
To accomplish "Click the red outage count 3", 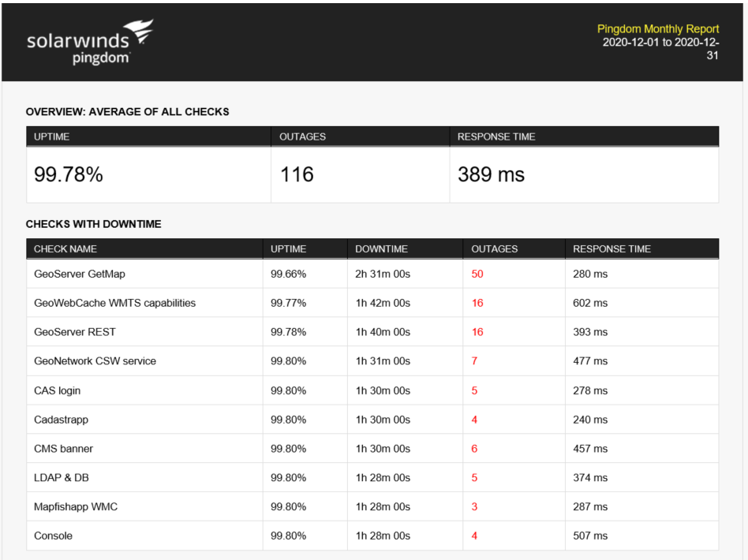I will click(474, 507).
